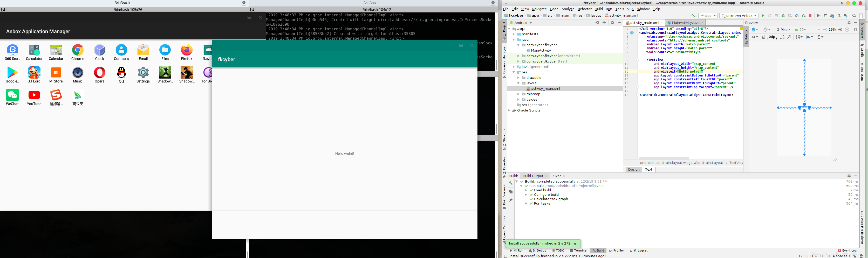868x258 pixels.
Task: Click the Search Everywhere magnifier icon
Action: [x=854, y=16]
